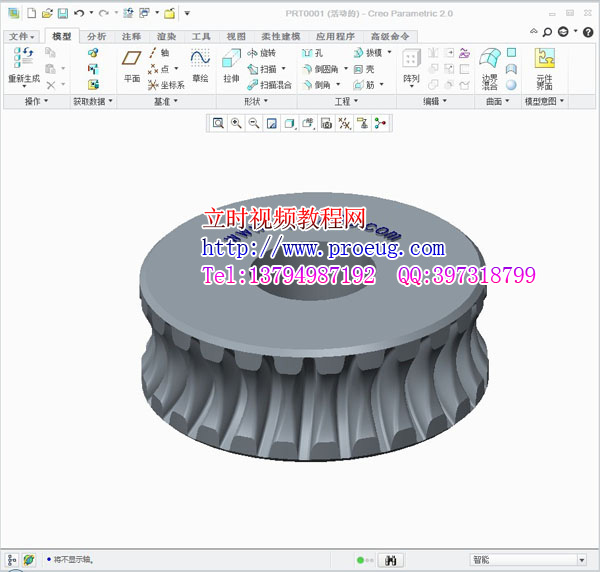Open the 边界混合 (Boundary Blend) tool

click(490, 69)
